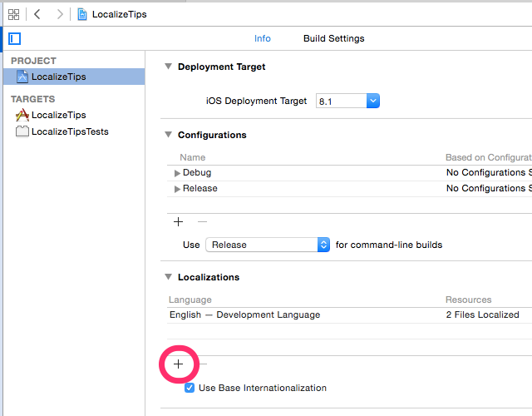This screenshot has width=532, height=416.
Task: Add a localization with the plus button
Action: click(178, 364)
